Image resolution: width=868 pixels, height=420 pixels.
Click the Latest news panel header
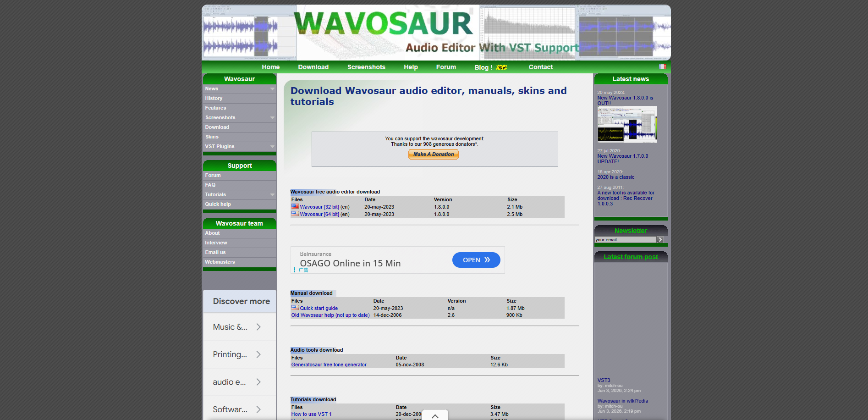pyautogui.click(x=631, y=79)
